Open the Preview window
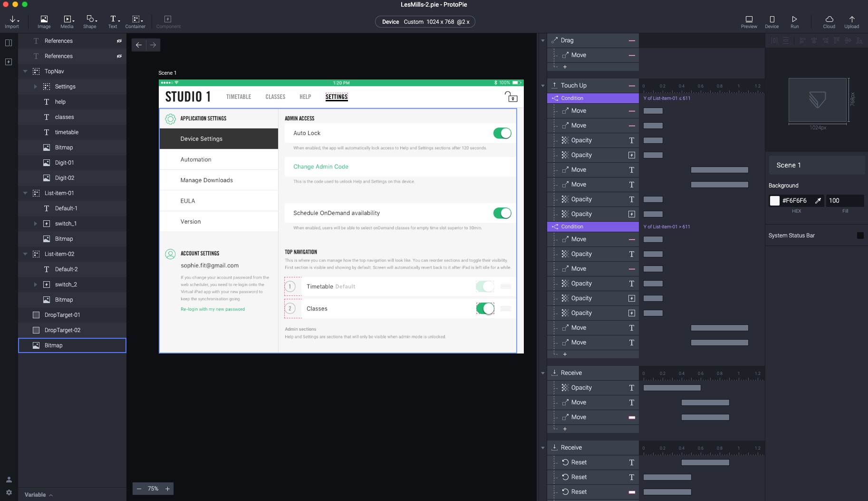 tap(749, 22)
